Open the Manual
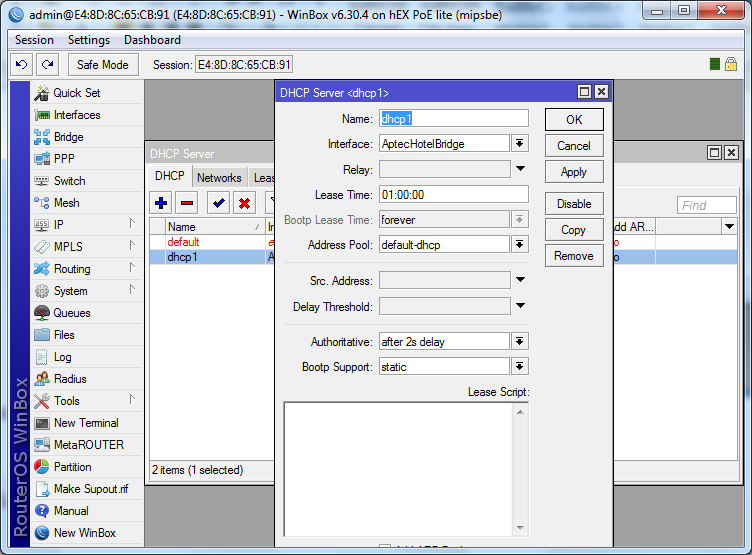Viewport: 752px width, 555px height. point(87,511)
